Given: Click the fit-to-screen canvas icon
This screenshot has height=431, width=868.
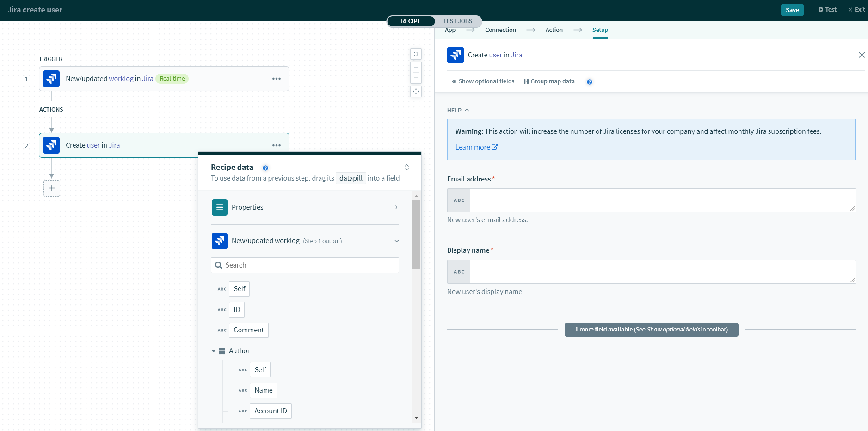Looking at the screenshot, I should [x=416, y=92].
